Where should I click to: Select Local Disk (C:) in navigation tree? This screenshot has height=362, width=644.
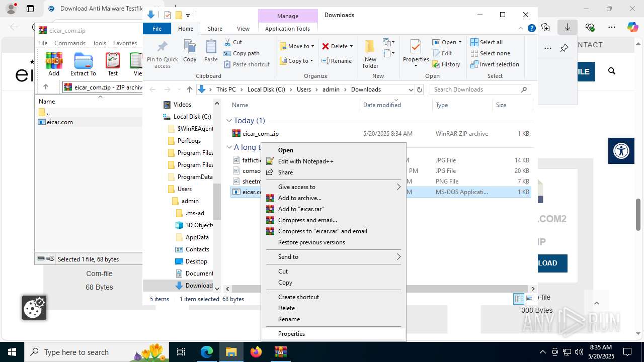[192, 117]
